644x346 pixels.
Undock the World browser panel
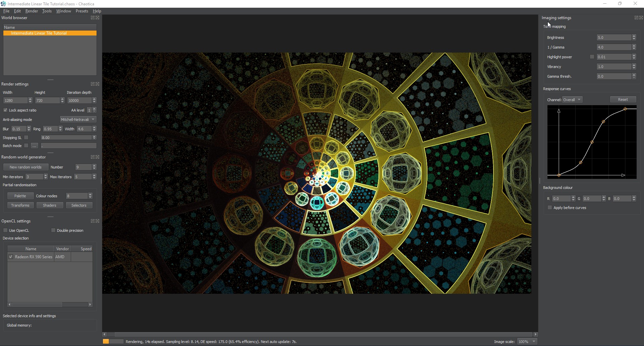click(x=93, y=18)
